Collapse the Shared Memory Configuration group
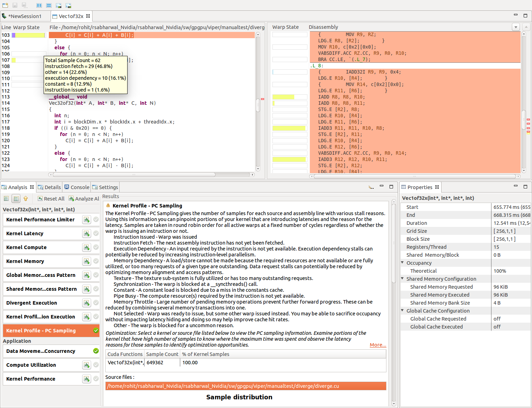Image resolution: width=532 pixels, height=408 pixels. pos(403,279)
